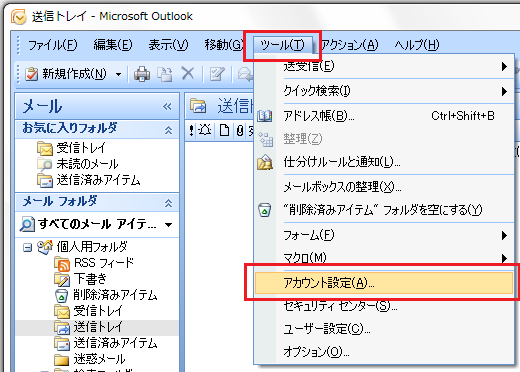This screenshot has height=372, width=520.
Task: Click the 新規作成(N) button
Action: (x=66, y=74)
